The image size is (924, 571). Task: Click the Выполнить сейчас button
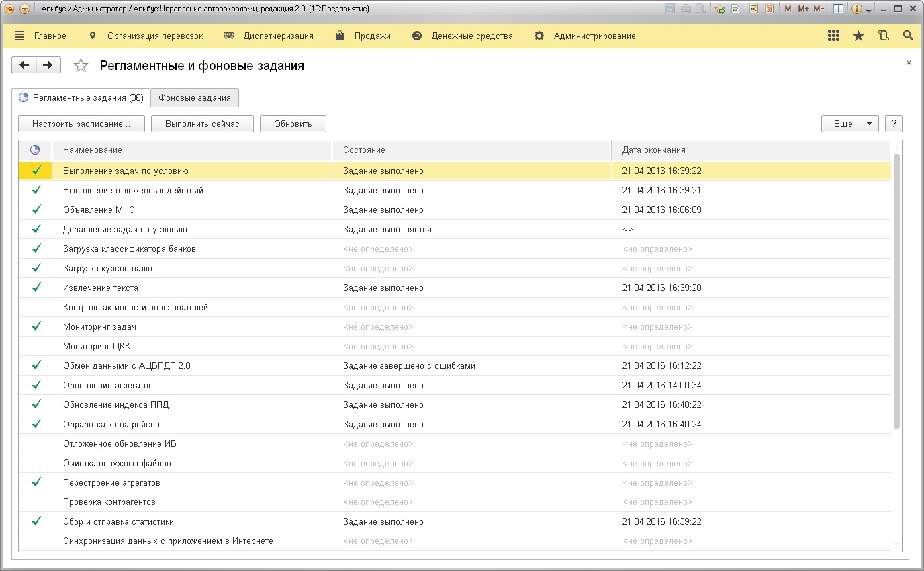(x=202, y=124)
